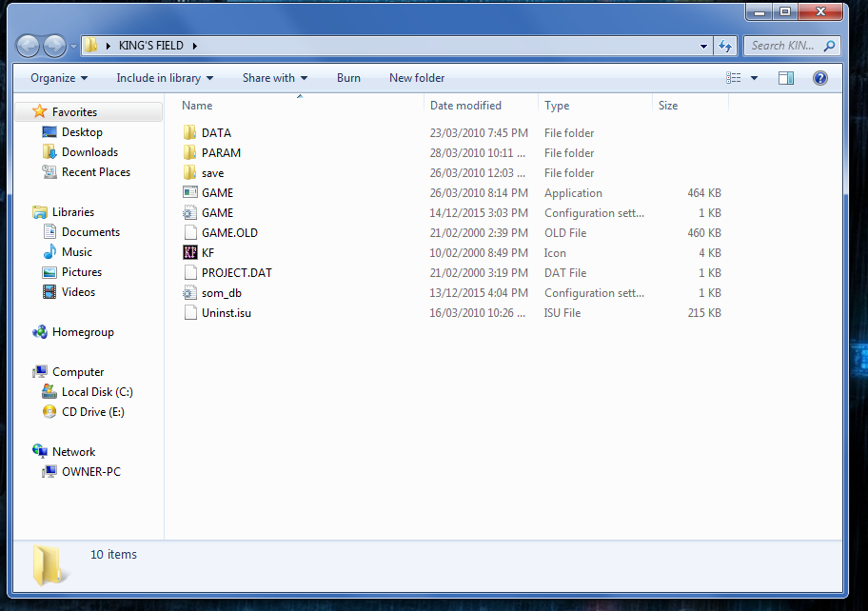
Task: Open OWNER-PC under Network
Action: [90, 471]
